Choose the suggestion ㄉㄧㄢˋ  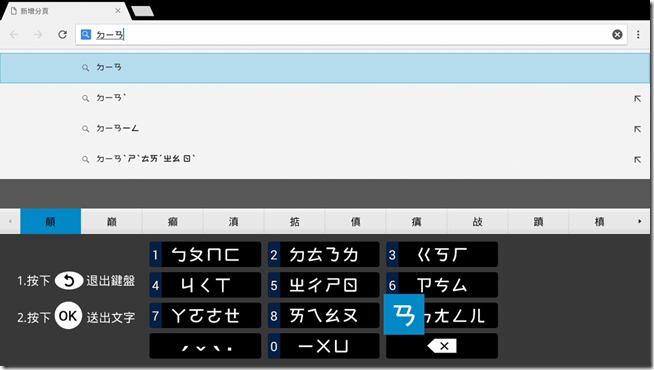(325, 98)
